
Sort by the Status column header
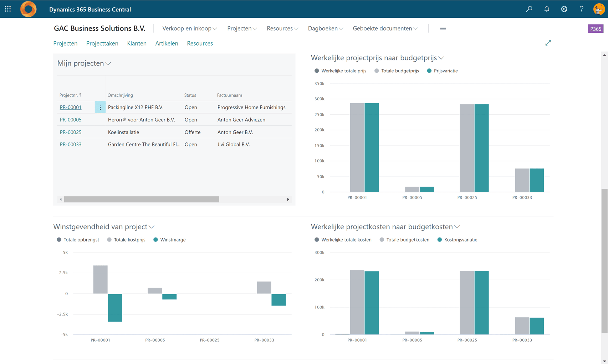190,95
